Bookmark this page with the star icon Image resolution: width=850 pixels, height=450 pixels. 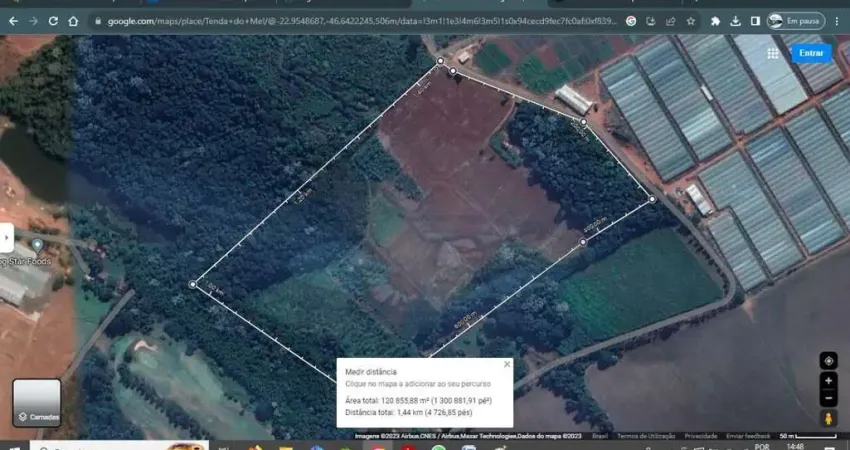[691, 20]
